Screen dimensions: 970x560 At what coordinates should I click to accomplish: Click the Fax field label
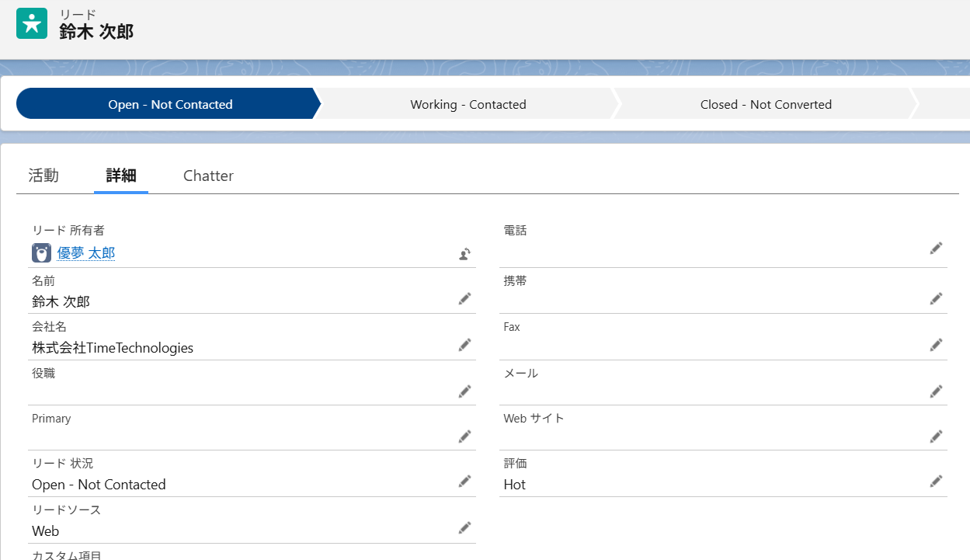coord(512,327)
